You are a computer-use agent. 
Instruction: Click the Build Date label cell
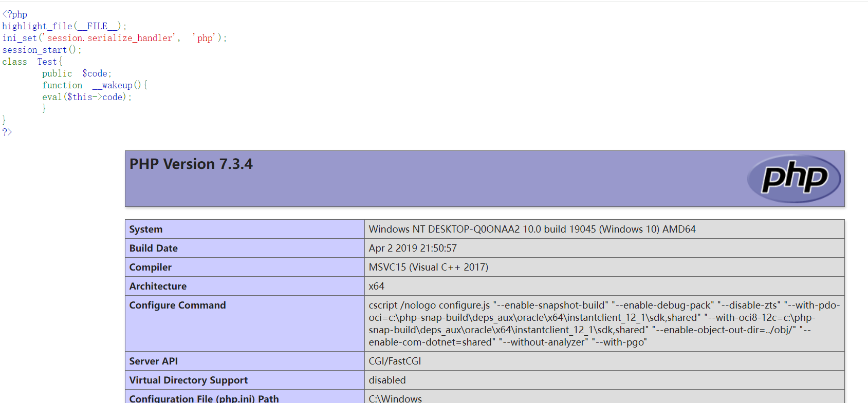click(x=153, y=248)
